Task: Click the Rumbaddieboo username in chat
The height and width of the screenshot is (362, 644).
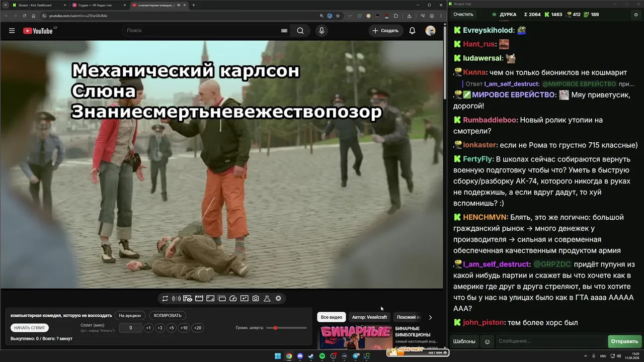Action: click(490, 120)
